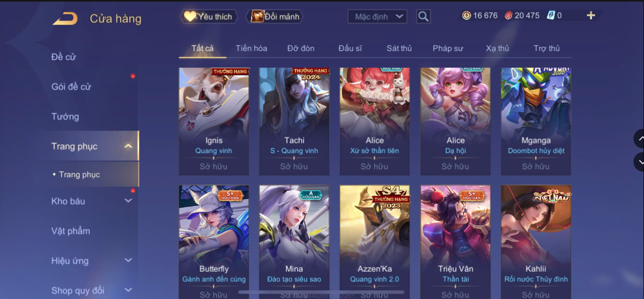Viewport: 644px width, 299px height.
Task: Open the Mặc định sort dropdown
Action: [378, 16]
